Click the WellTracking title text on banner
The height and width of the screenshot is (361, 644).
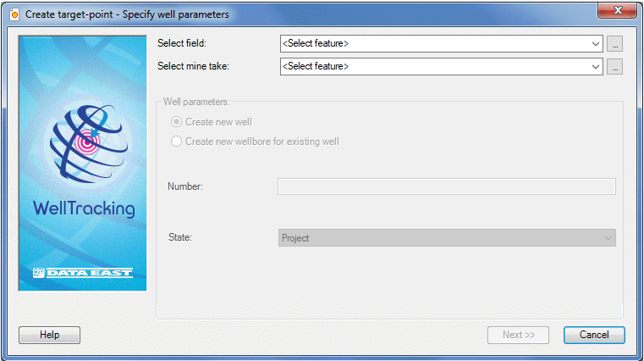pos(84,208)
